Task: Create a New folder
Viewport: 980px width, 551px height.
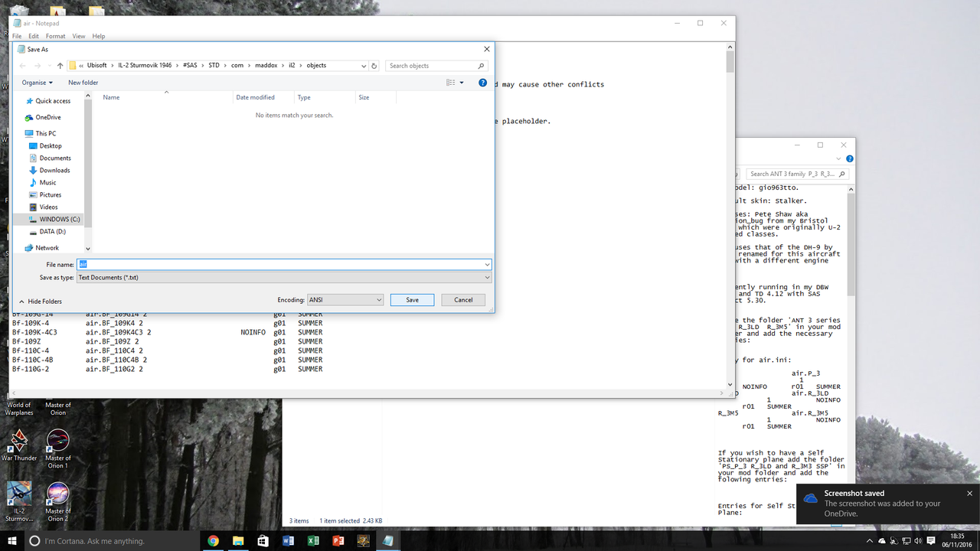Action: (83, 83)
